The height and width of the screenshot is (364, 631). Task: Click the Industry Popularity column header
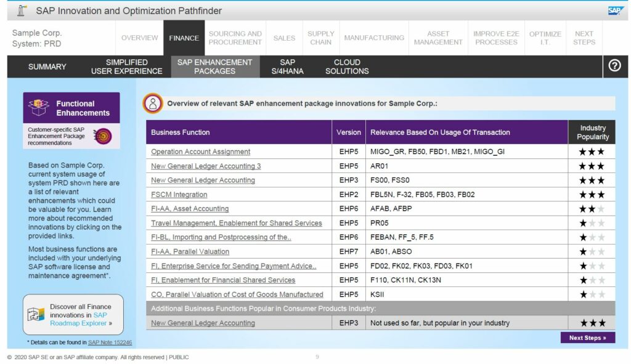coord(592,132)
